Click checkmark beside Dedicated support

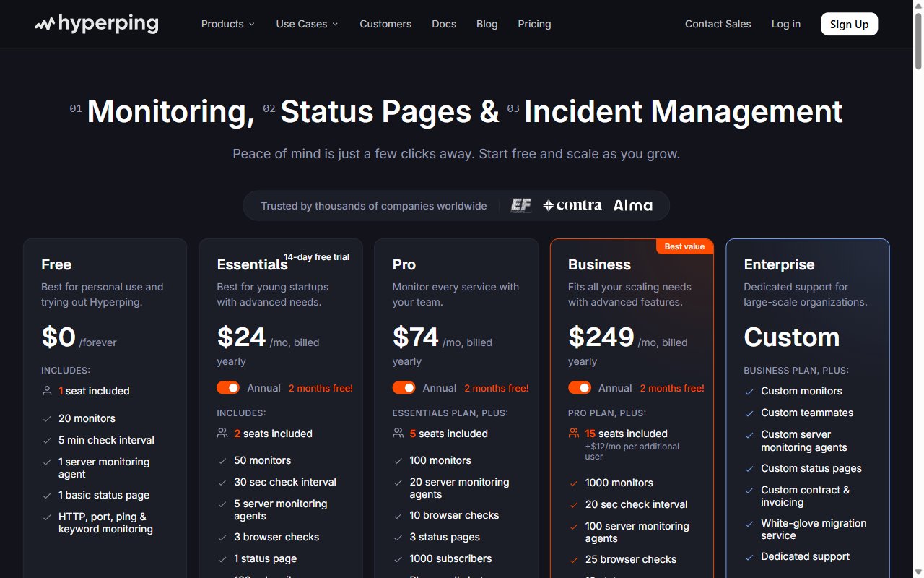click(x=749, y=556)
